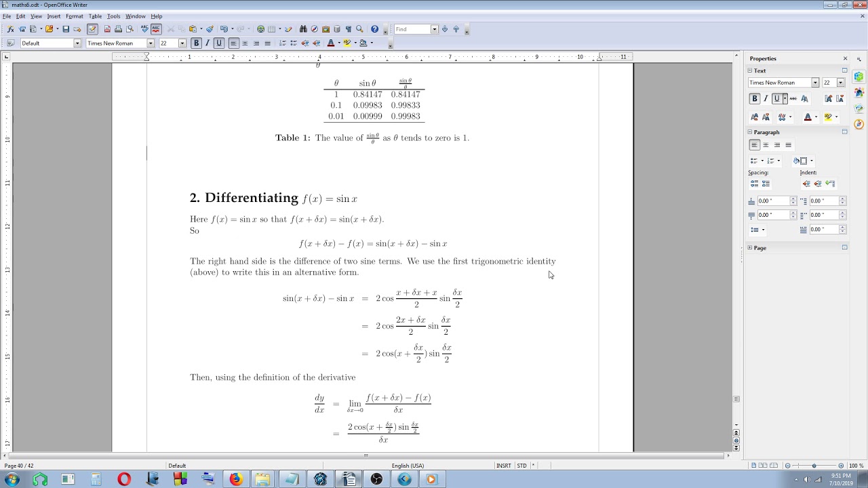Open the Format menu
Viewport: 868px width, 488px height.
click(x=75, y=16)
